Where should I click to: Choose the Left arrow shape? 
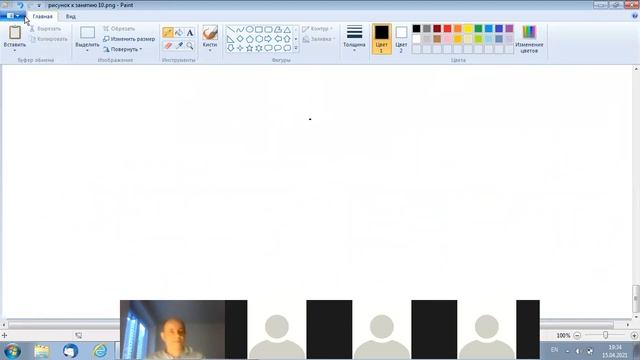[x=278, y=39]
